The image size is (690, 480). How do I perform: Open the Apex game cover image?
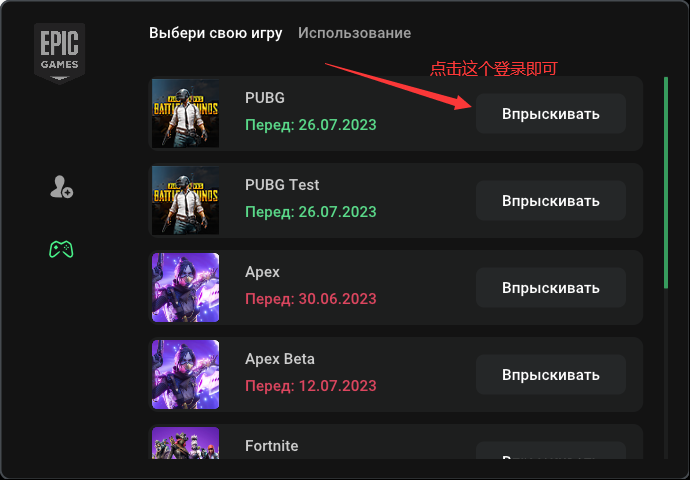(x=185, y=287)
